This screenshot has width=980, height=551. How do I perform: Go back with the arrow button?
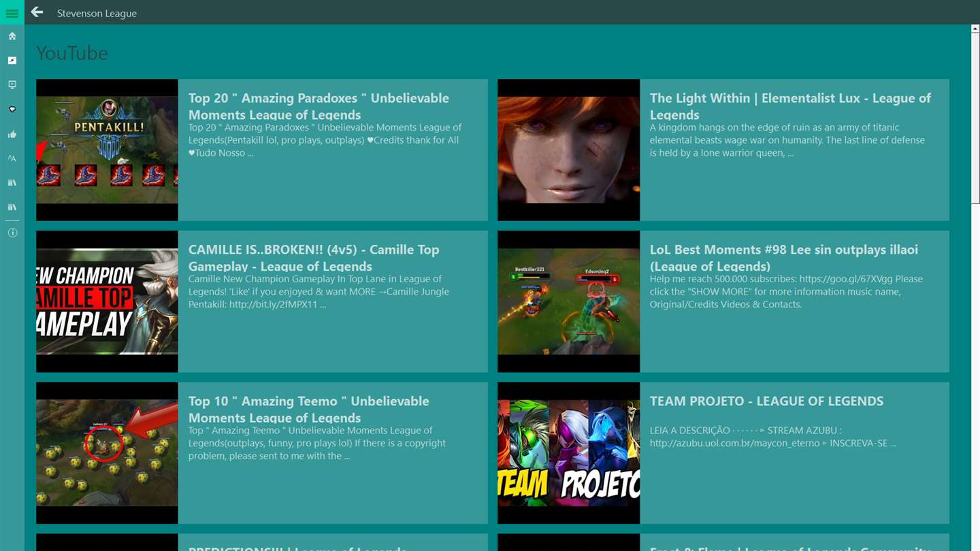point(37,12)
